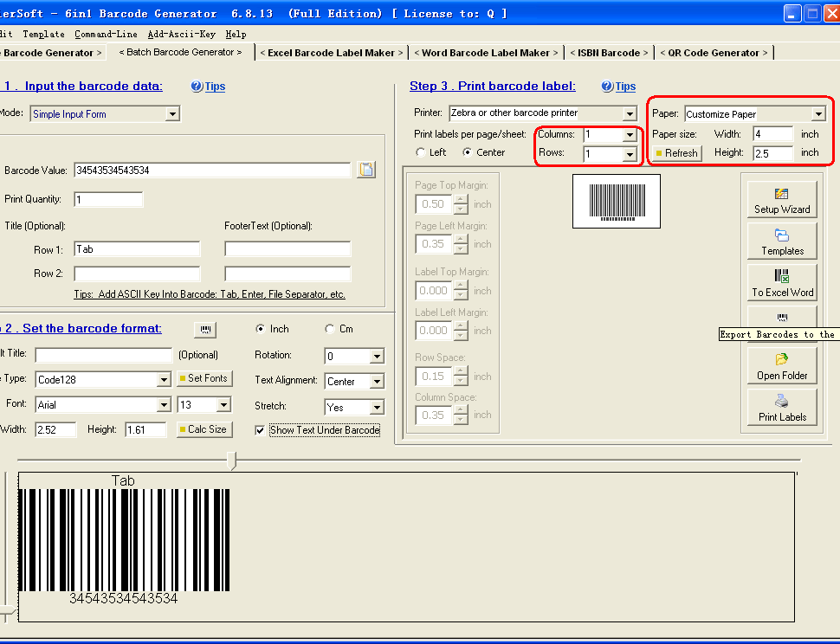This screenshot has height=644, width=840.
Task: Click the Refresh button beside Paper size
Action: click(x=675, y=153)
